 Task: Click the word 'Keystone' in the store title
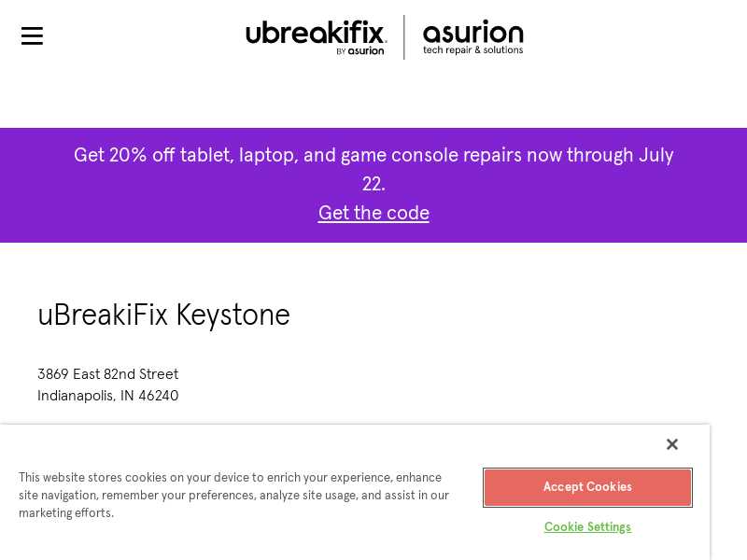[x=233, y=315]
